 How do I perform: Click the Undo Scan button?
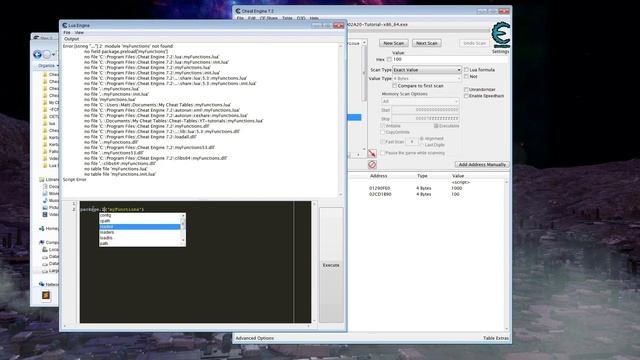(x=474, y=43)
